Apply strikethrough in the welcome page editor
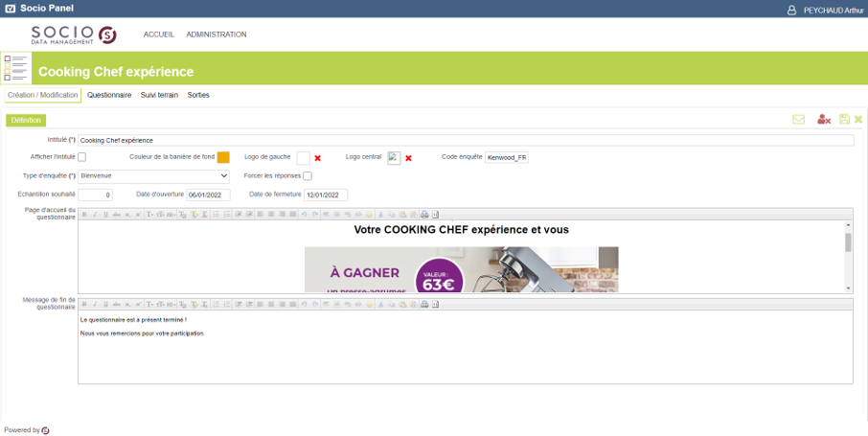868x436 pixels. click(x=116, y=215)
